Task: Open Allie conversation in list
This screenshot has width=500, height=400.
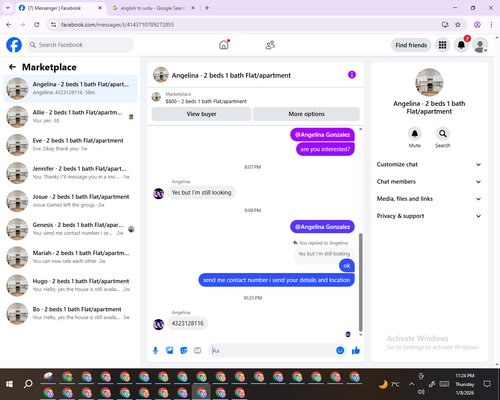Action: click(x=70, y=117)
